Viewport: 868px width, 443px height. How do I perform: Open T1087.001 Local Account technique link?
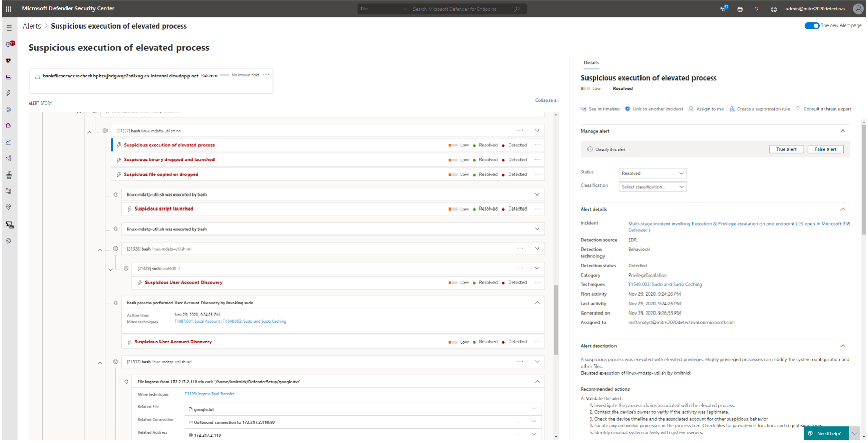[197, 321]
